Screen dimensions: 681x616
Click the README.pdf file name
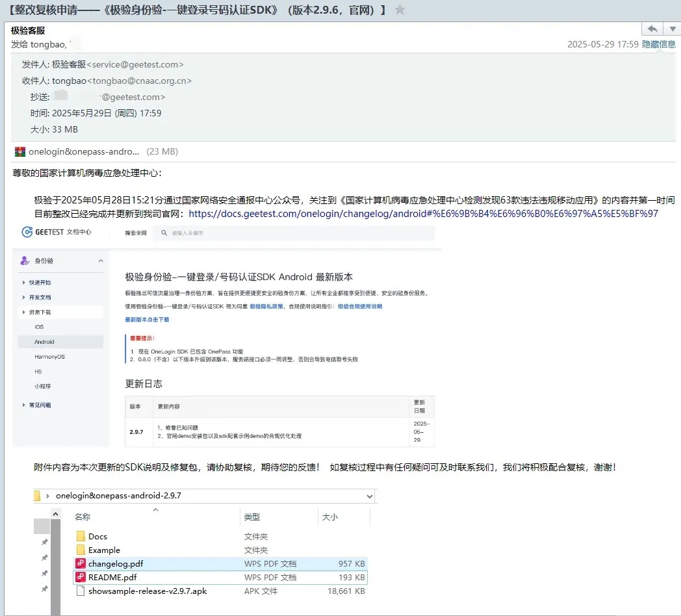click(112, 577)
